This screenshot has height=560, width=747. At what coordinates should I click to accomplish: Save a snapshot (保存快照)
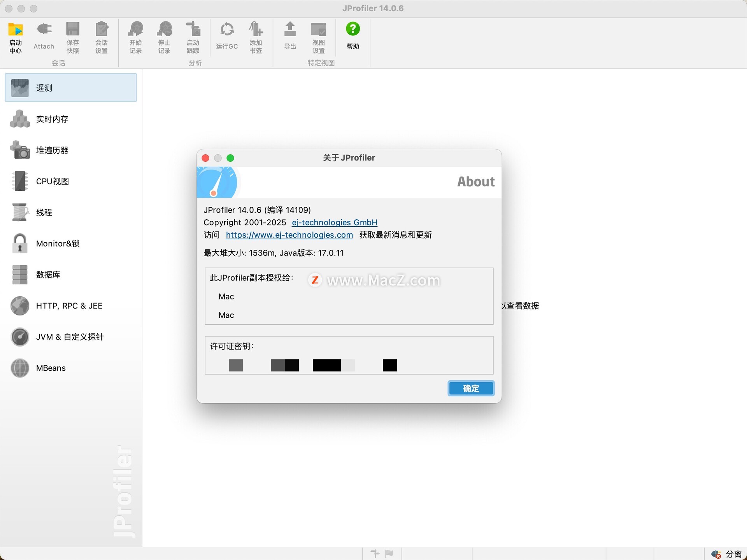click(x=73, y=38)
